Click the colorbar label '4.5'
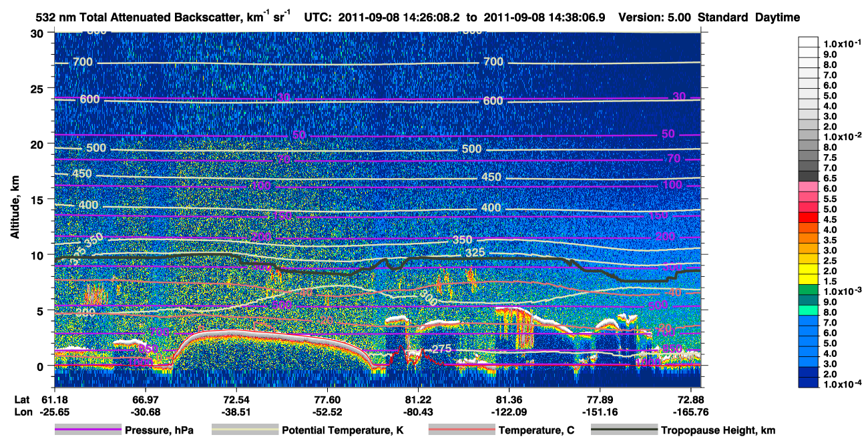The height and width of the screenshot is (445, 868). (x=829, y=219)
